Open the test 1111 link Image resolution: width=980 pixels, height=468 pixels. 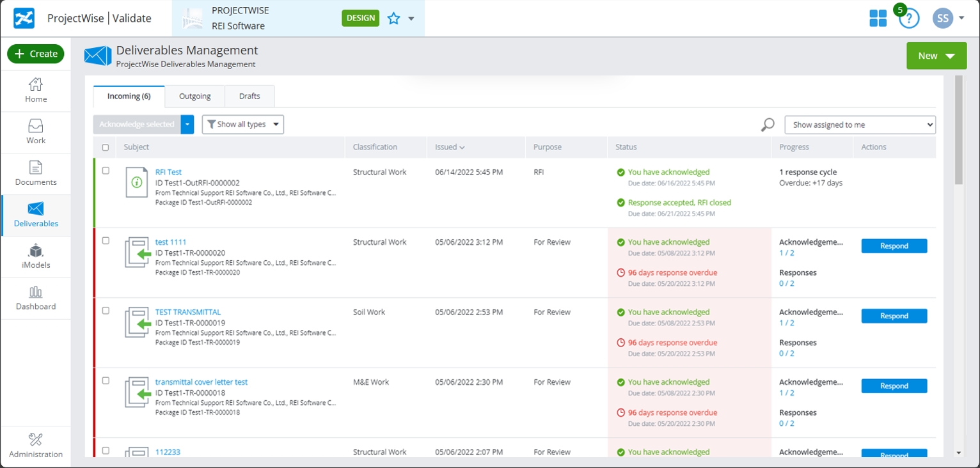click(x=171, y=242)
